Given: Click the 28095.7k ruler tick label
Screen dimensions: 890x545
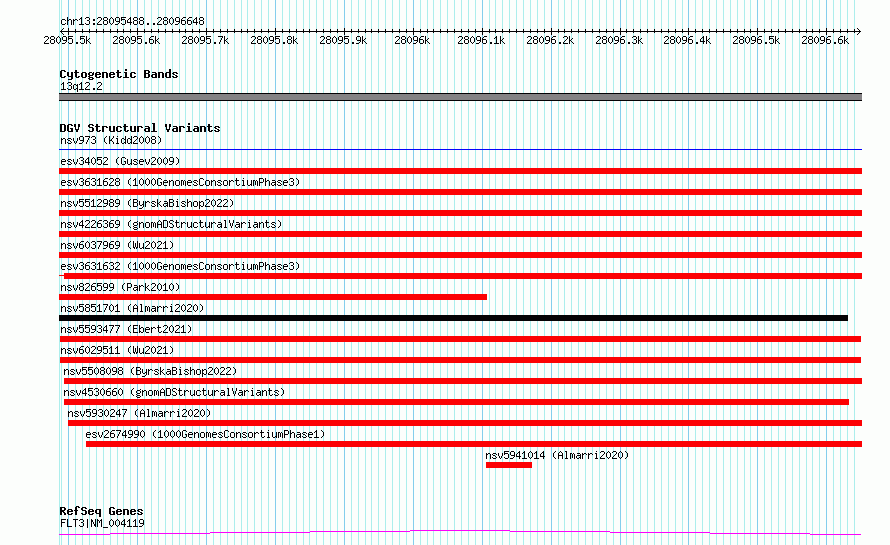Looking at the screenshot, I should click(x=205, y=40).
